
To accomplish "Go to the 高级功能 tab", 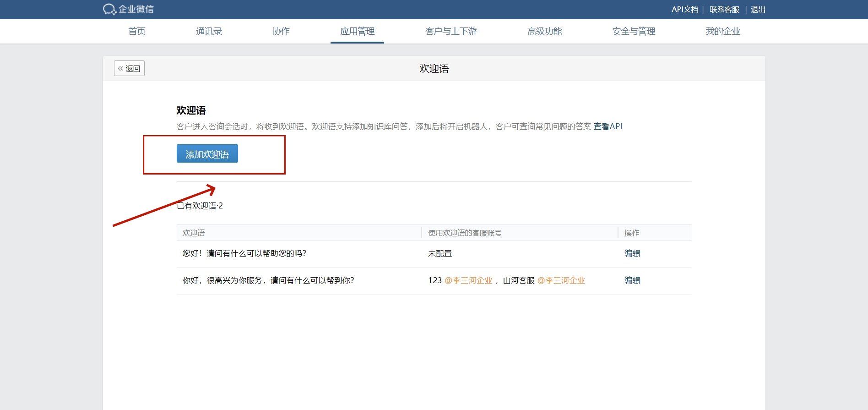I will click(x=544, y=31).
